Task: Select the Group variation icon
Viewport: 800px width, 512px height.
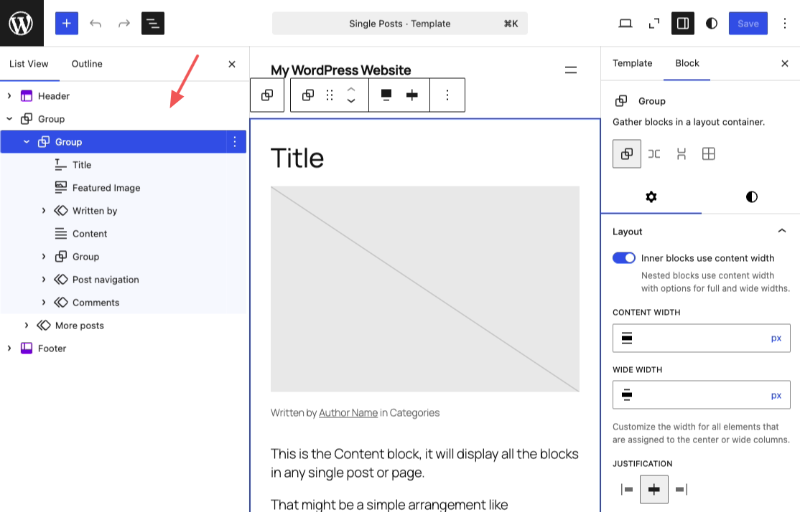Action: click(x=627, y=154)
